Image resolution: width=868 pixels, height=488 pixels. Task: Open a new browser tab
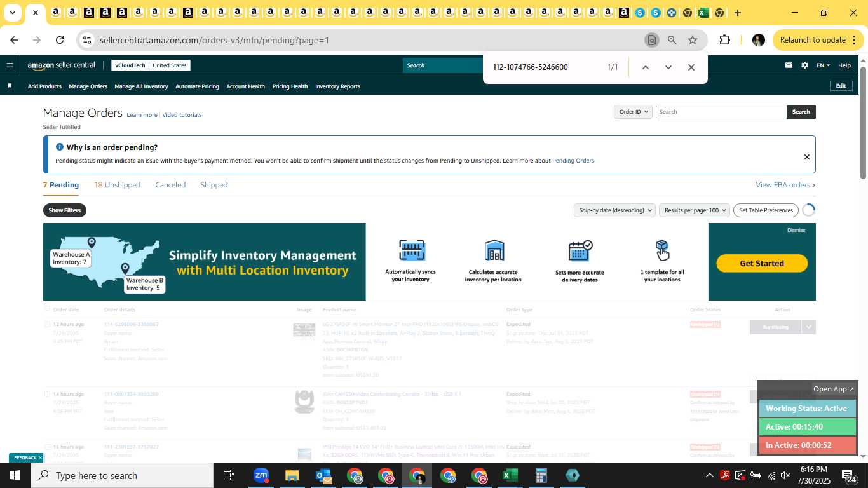click(x=737, y=13)
